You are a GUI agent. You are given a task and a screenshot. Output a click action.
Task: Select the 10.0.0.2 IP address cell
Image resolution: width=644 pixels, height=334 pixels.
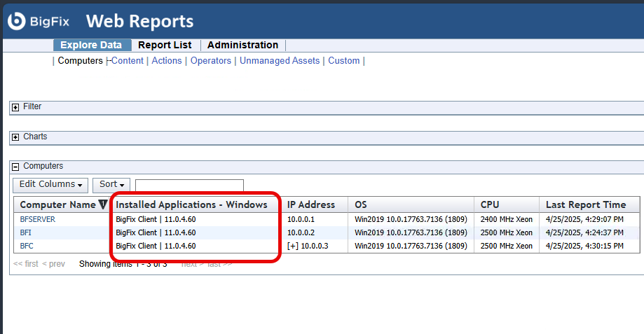click(x=301, y=232)
